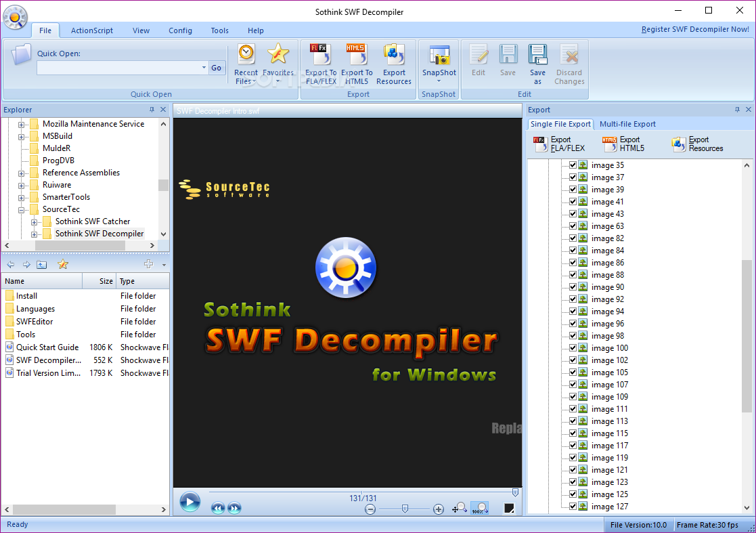The width and height of the screenshot is (756, 533).
Task: Sort file list by Size column
Action: point(99,281)
